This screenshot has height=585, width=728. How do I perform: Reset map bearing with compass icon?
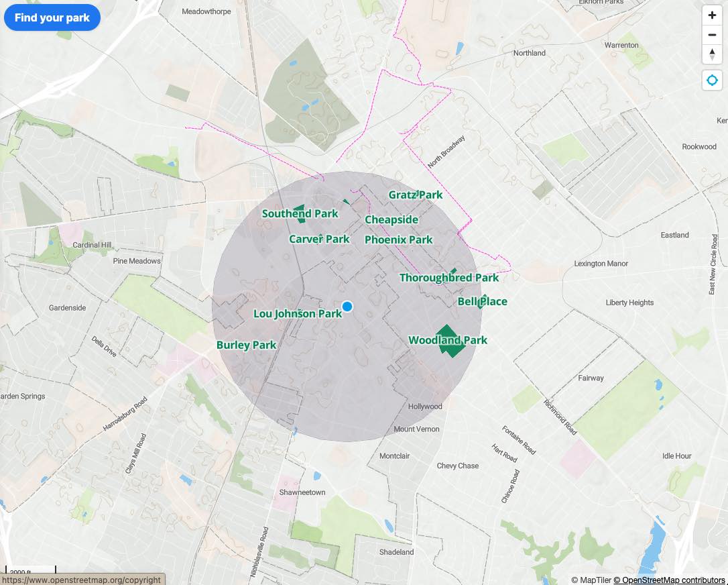pyautogui.click(x=712, y=54)
